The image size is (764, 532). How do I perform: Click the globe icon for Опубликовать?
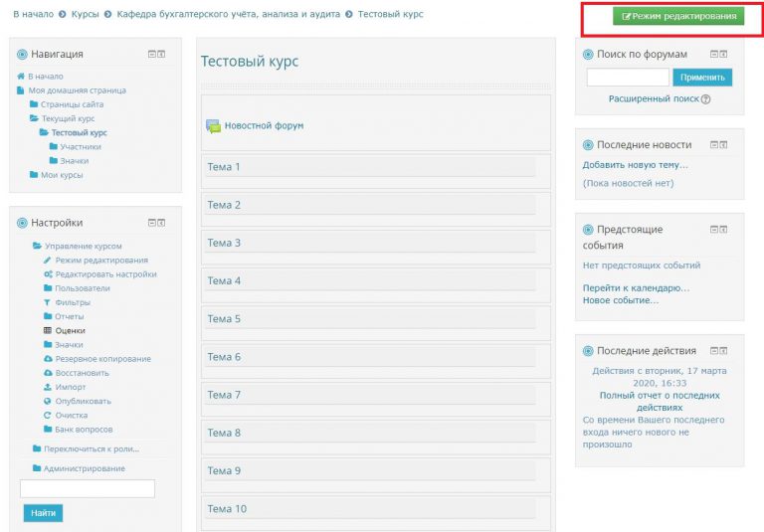click(x=47, y=401)
